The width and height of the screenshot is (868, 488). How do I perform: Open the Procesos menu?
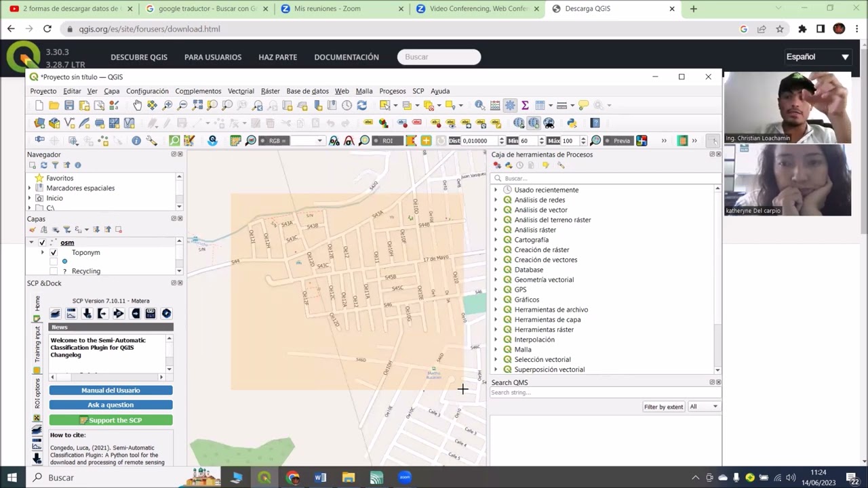pyautogui.click(x=393, y=91)
